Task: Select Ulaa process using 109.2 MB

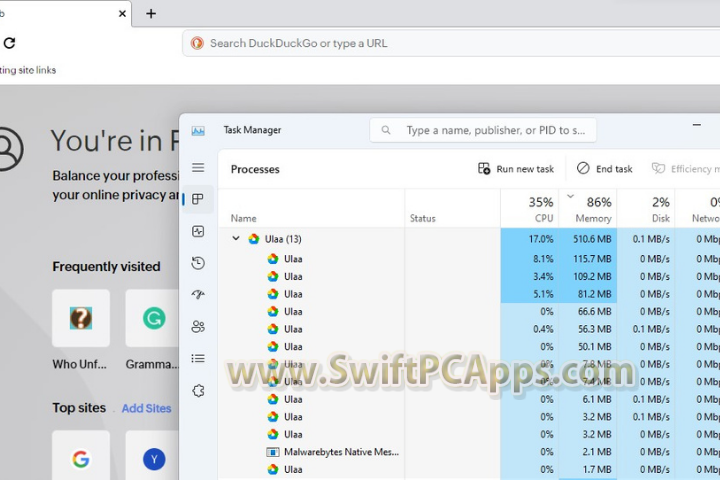Action: [x=469, y=277]
